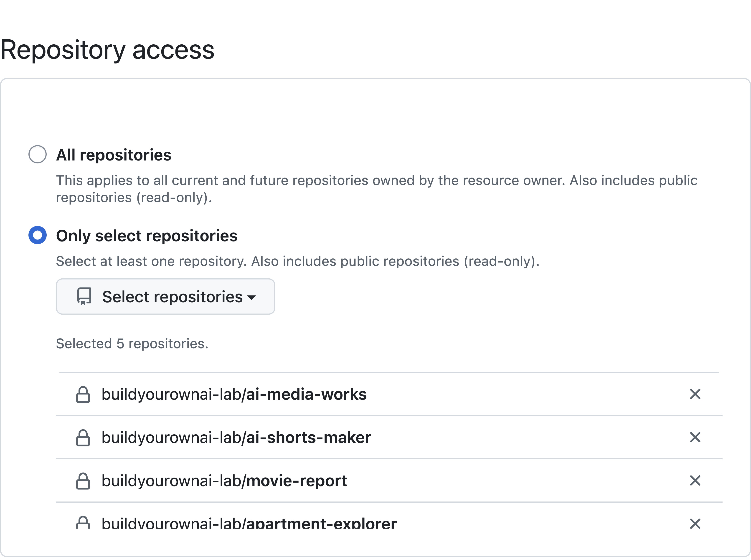The image size is (751, 560).
Task: Click the 'All repositories' label text
Action: click(114, 155)
